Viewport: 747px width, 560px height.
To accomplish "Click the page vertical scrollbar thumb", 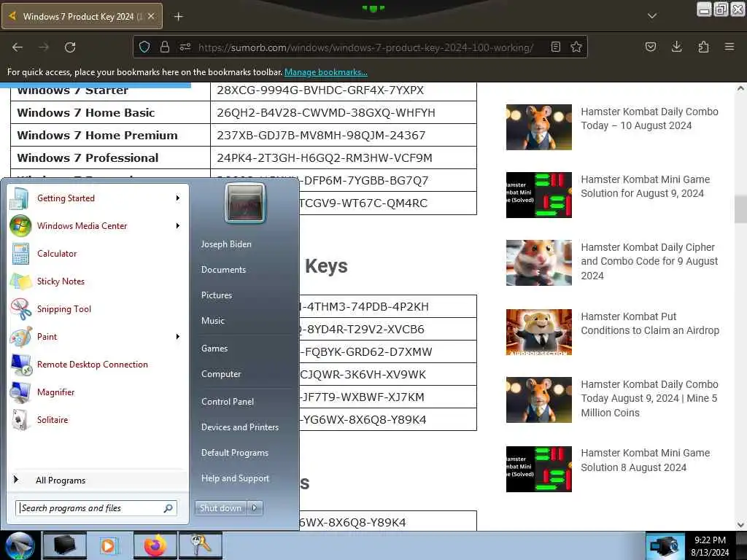I will coord(740,208).
